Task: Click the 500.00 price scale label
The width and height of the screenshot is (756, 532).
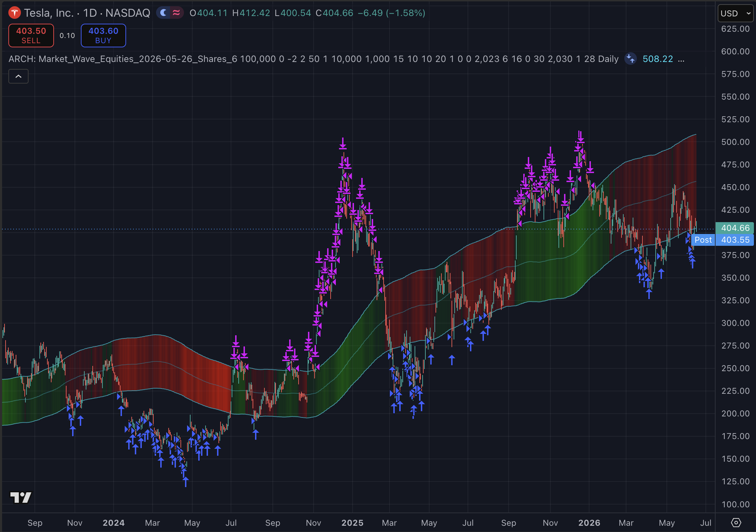Action: 735,142
